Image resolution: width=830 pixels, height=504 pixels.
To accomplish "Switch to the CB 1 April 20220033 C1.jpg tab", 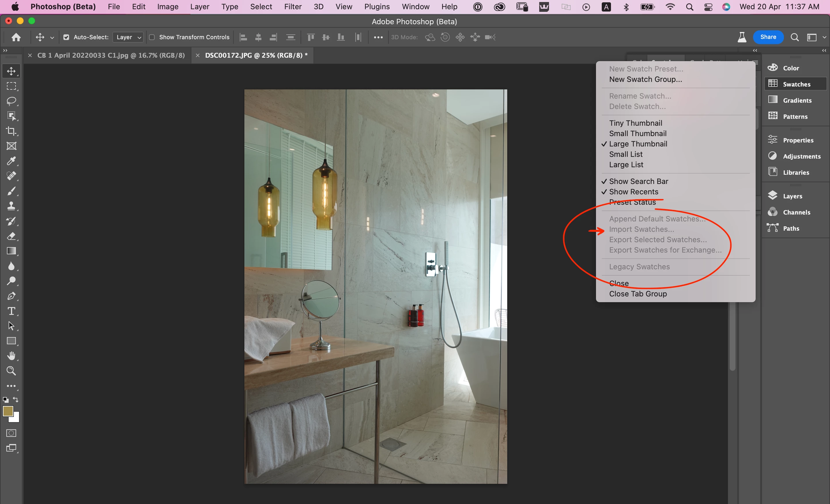I will 111,55.
